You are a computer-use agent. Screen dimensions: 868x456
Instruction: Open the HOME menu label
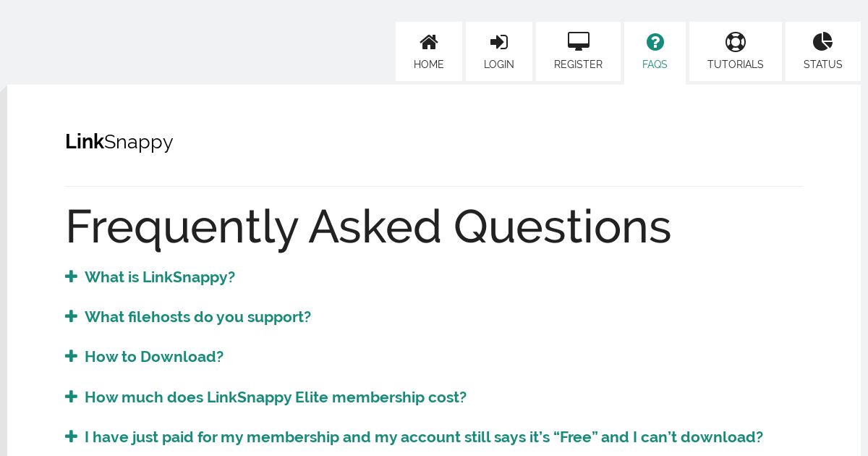click(x=429, y=64)
